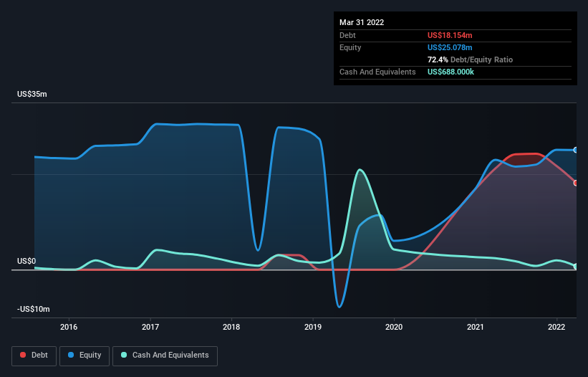Click the US$35m y-axis label
The image size is (588, 377).
[32, 94]
